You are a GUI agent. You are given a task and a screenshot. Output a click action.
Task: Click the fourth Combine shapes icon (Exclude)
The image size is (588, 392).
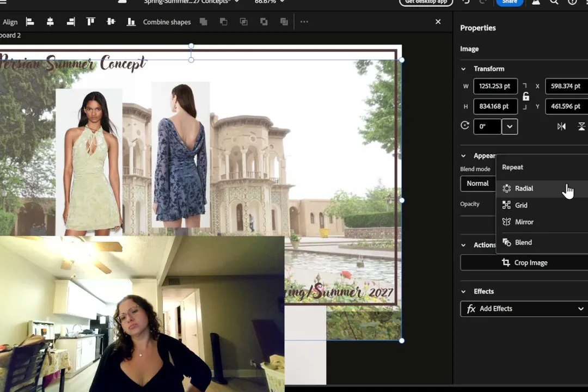(264, 22)
